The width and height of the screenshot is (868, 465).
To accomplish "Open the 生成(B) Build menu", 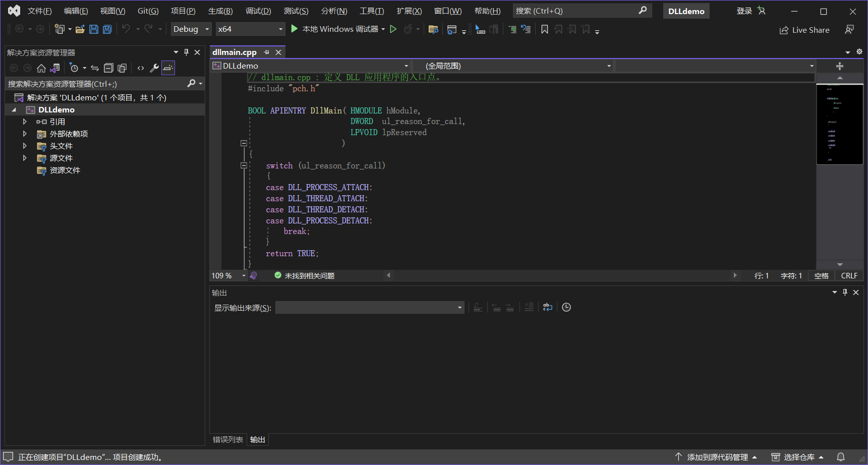I will (220, 11).
